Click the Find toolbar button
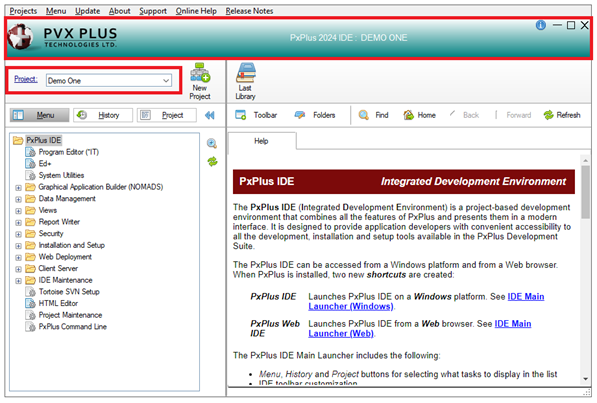Image resolution: width=597 pixels, height=403 pixels. point(374,115)
